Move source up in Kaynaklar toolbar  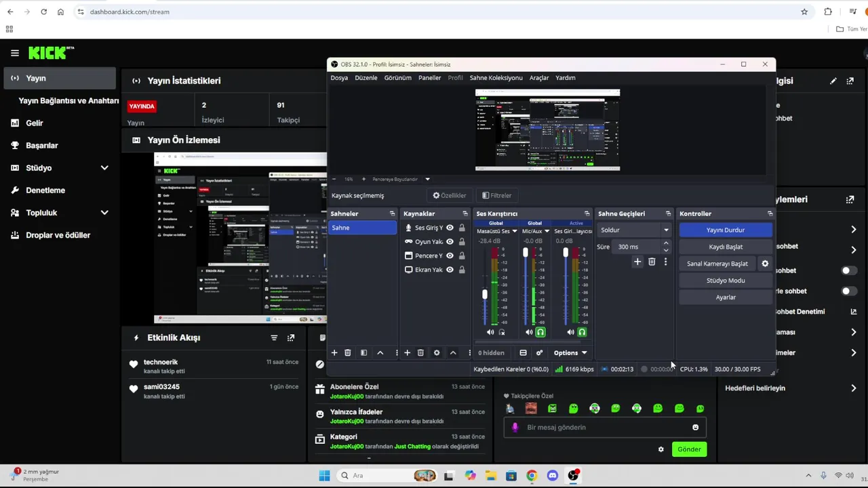click(x=453, y=352)
